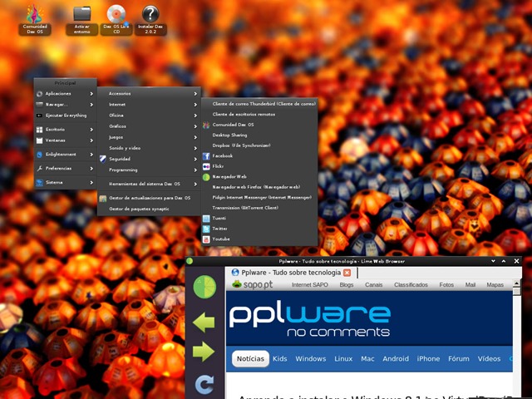Click the Enlightenment menu icon
The height and width of the screenshot is (399, 532).
(x=40, y=155)
